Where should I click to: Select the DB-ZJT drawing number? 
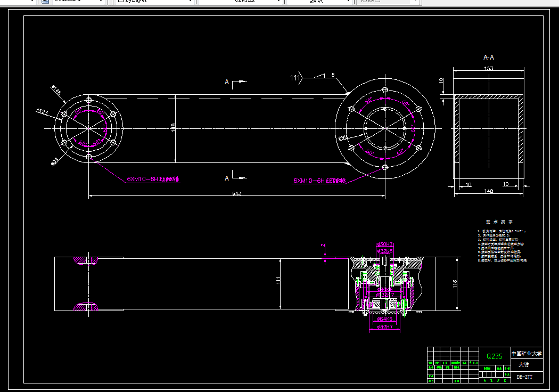(524, 377)
